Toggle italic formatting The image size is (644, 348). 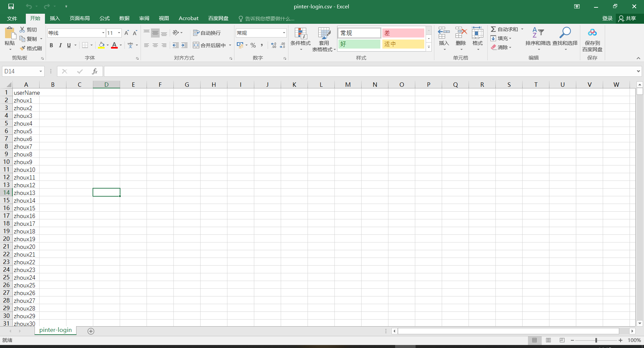click(60, 45)
